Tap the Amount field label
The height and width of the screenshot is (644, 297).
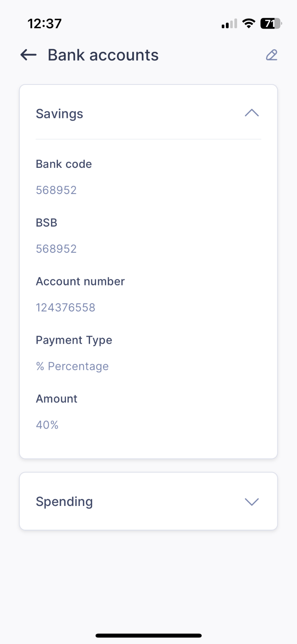(57, 399)
